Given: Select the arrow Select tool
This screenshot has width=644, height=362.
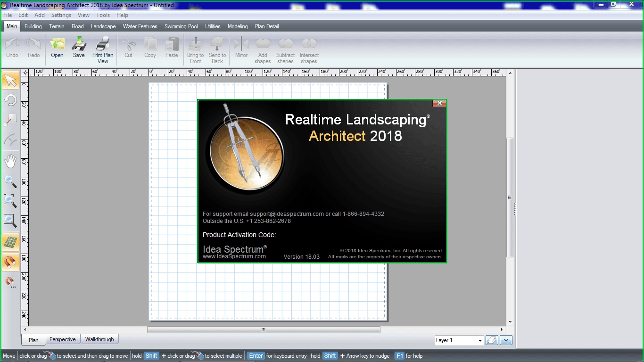Looking at the screenshot, I should click(10, 80).
